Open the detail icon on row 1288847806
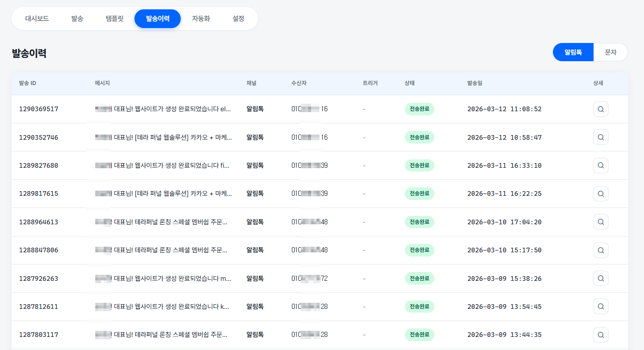The image size is (644, 350). 601,250
